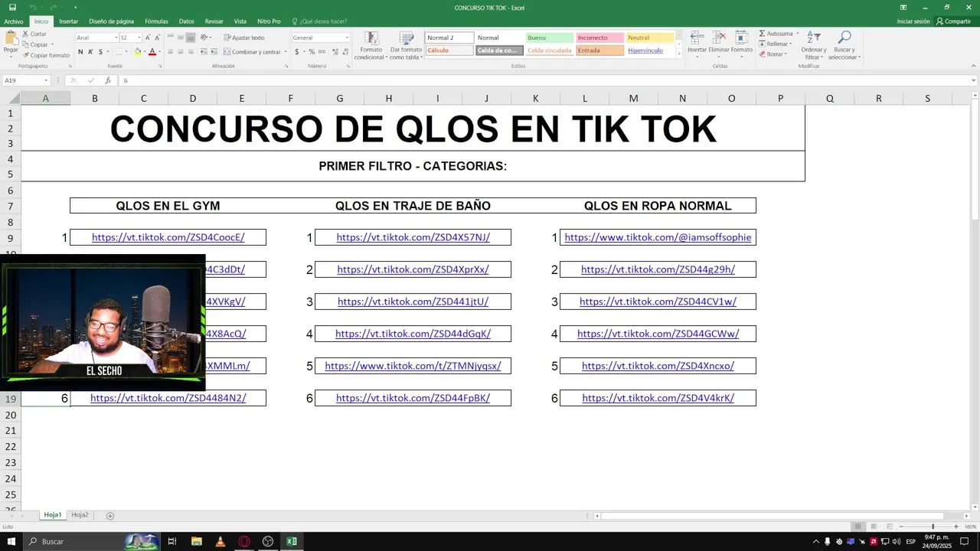980x551 pixels.
Task: Open File Explorer from taskbar
Action: [x=197, y=541]
